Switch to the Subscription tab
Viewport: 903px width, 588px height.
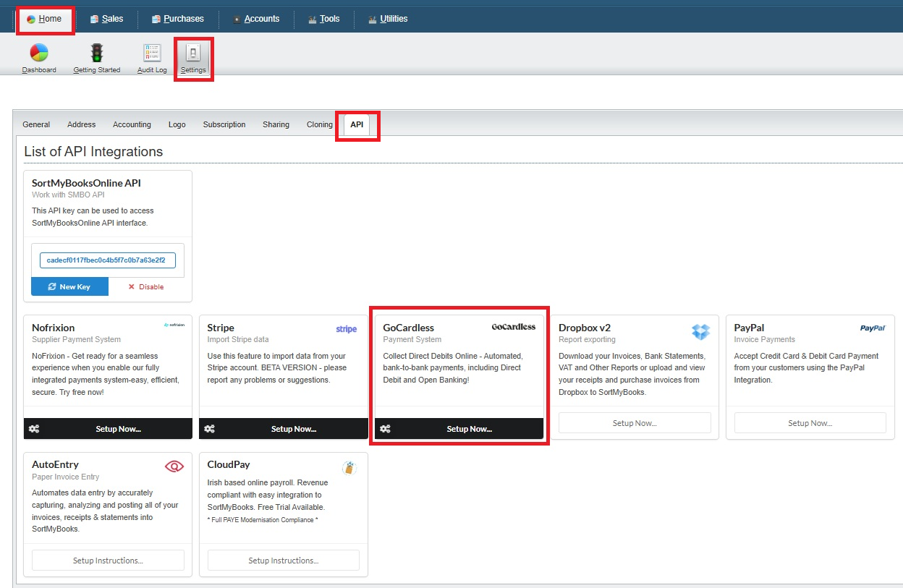224,124
